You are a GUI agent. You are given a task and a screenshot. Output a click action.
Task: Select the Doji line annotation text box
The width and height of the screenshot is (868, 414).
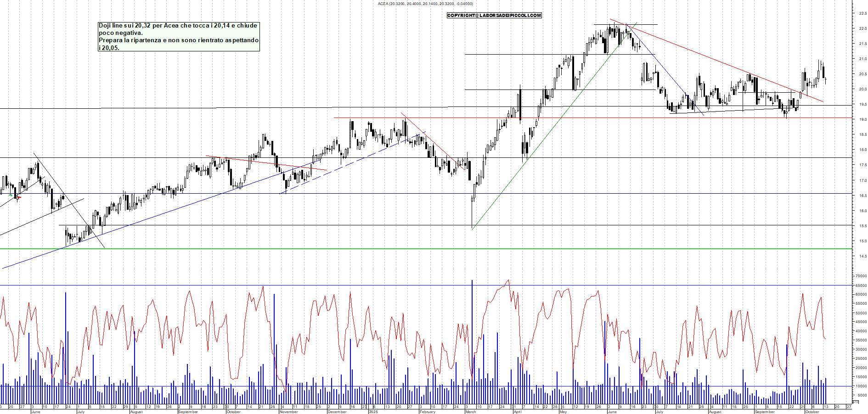(x=179, y=36)
